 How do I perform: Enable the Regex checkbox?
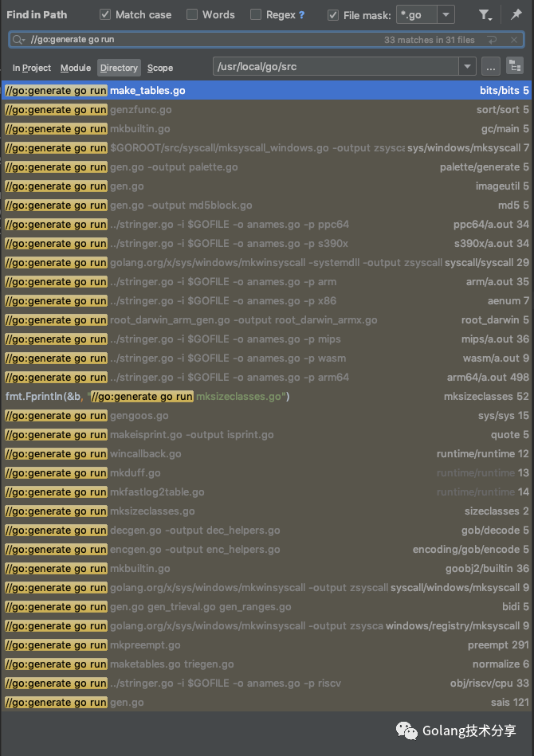(x=256, y=14)
